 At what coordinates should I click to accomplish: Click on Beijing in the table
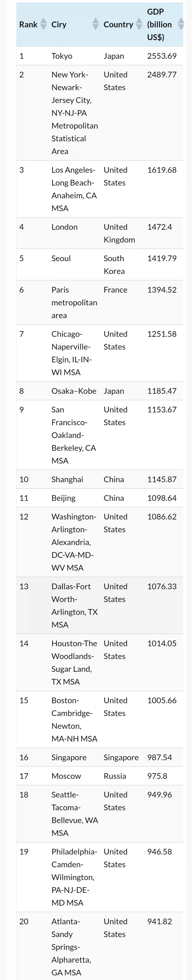pyautogui.click(x=63, y=498)
